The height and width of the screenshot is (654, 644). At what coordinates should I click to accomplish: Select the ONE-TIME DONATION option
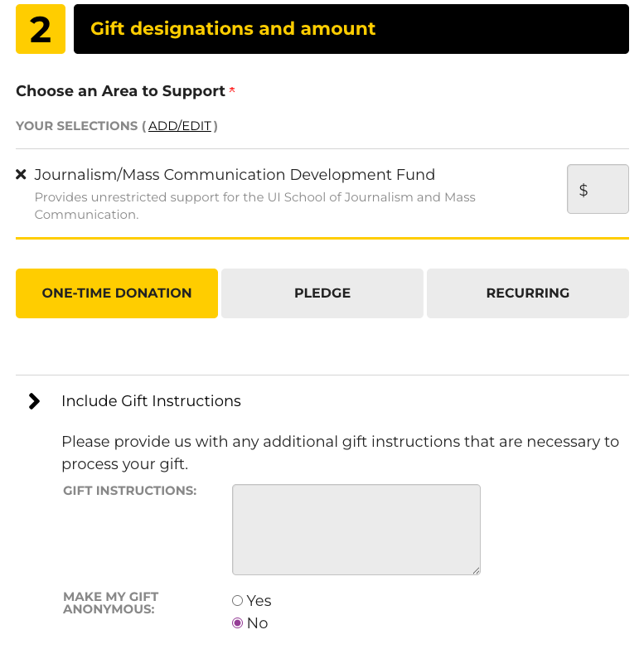(x=117, y=293)
